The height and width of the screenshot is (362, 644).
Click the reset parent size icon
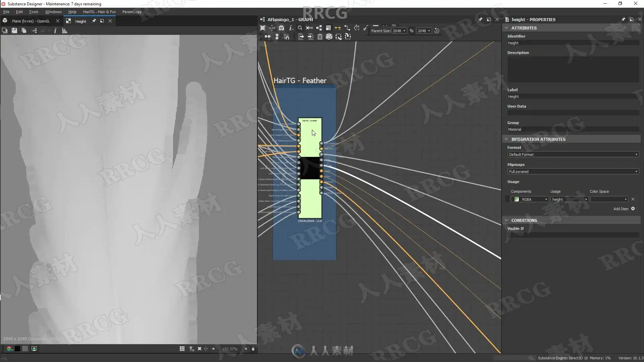[437, 31]
